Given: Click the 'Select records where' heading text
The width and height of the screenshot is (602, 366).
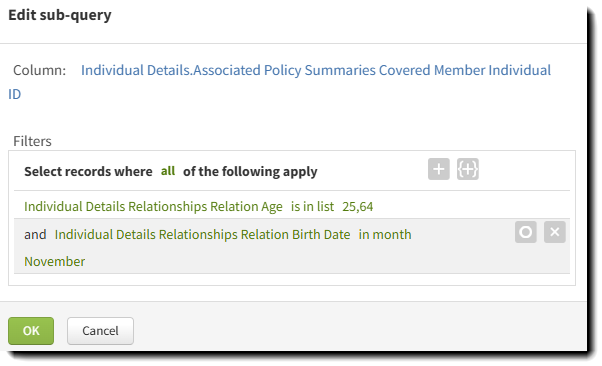Looking at the screenshot, I should (x=88, y=171).
